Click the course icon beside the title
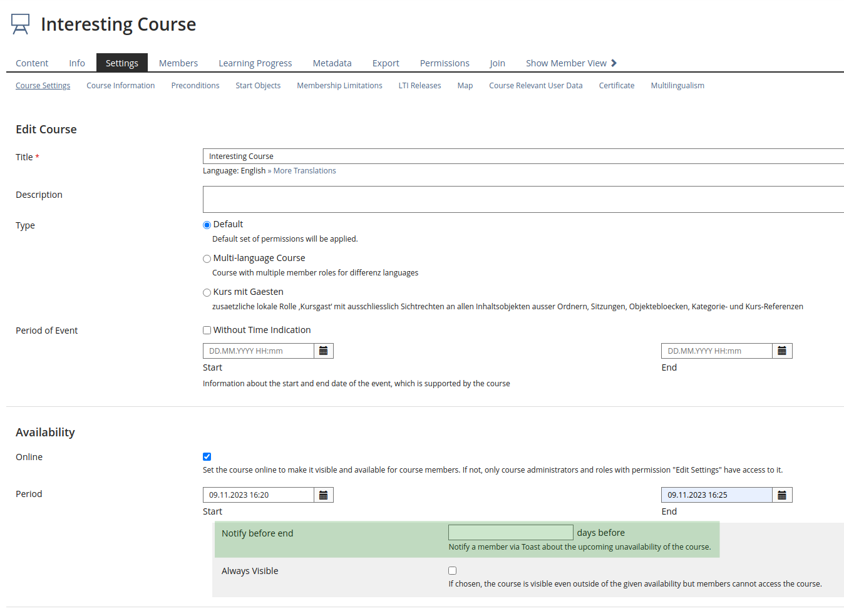The height and width of the screenshot is (616, 844). [21, 24]
